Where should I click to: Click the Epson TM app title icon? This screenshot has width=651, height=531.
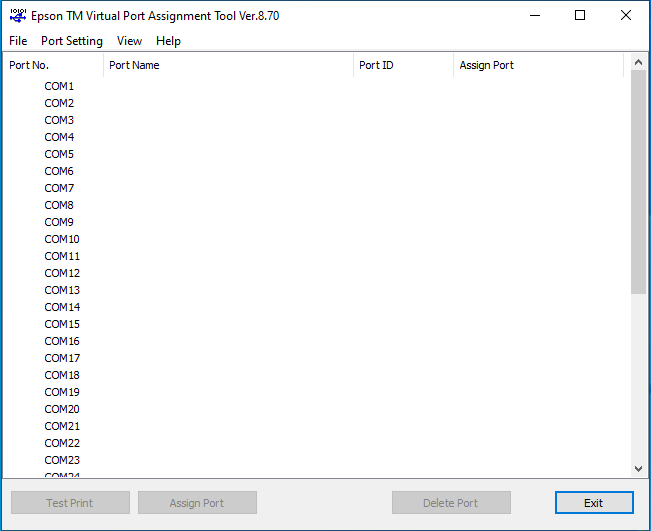tap(18, 16)
